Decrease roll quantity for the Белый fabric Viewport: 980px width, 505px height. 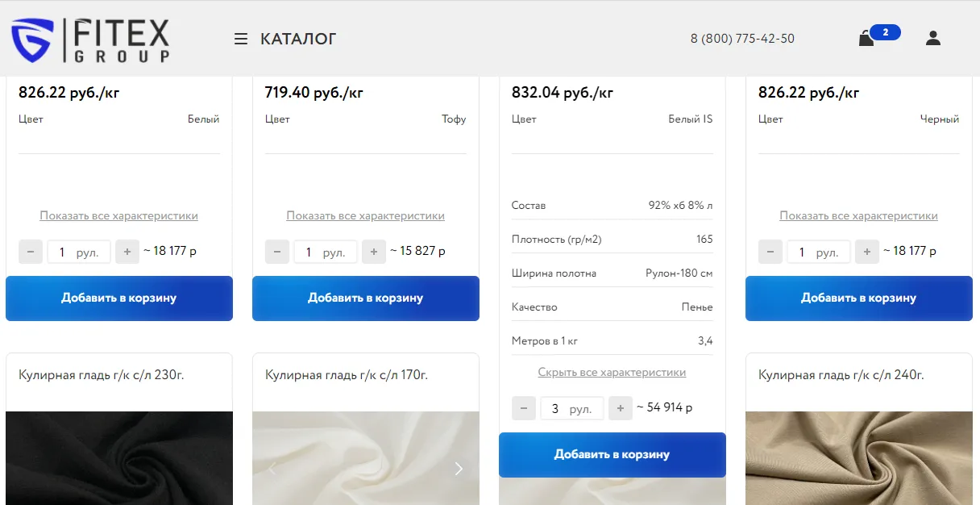[31, 252]
